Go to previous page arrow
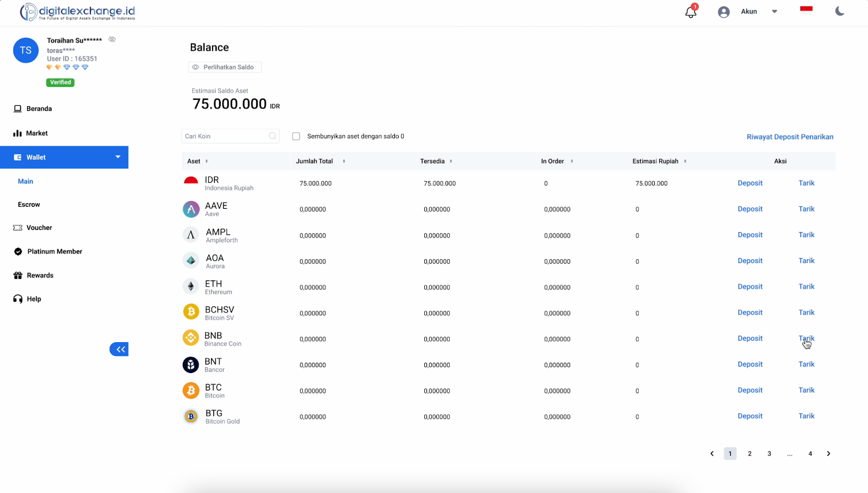868x493 pixels. [x=712, y=453]
